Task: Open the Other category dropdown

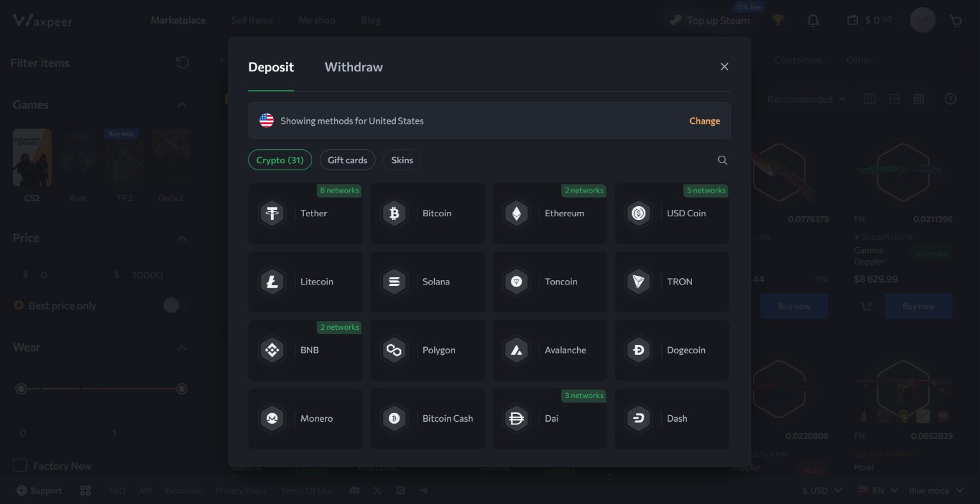Action: (x=864, y=60)
